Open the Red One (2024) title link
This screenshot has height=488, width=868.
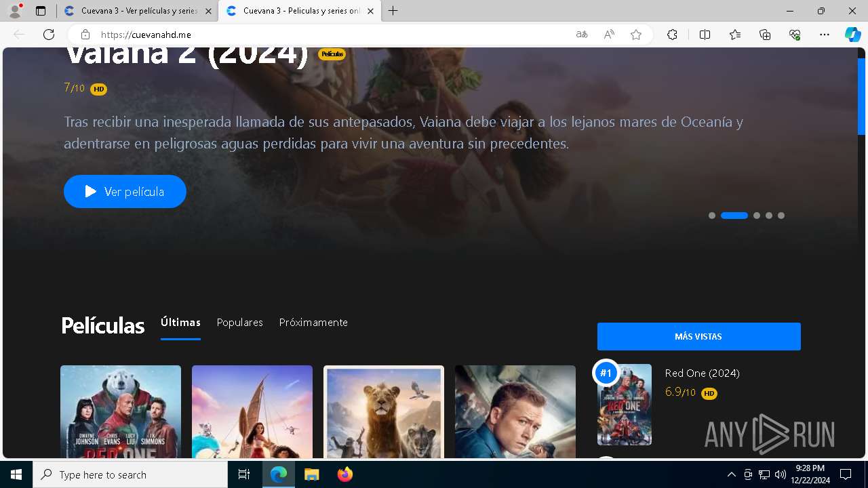pyautogui.click(x=702, y=373)
